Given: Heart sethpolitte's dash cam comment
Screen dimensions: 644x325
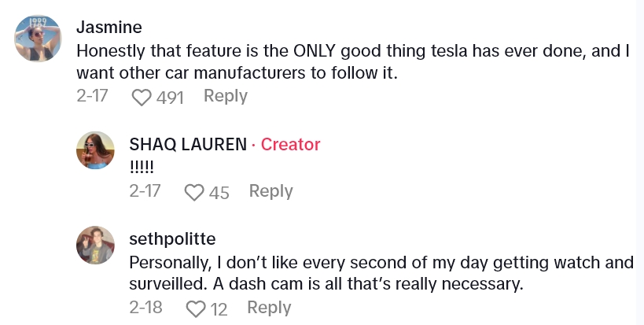Looking at the screenshot, I should 195,308.
